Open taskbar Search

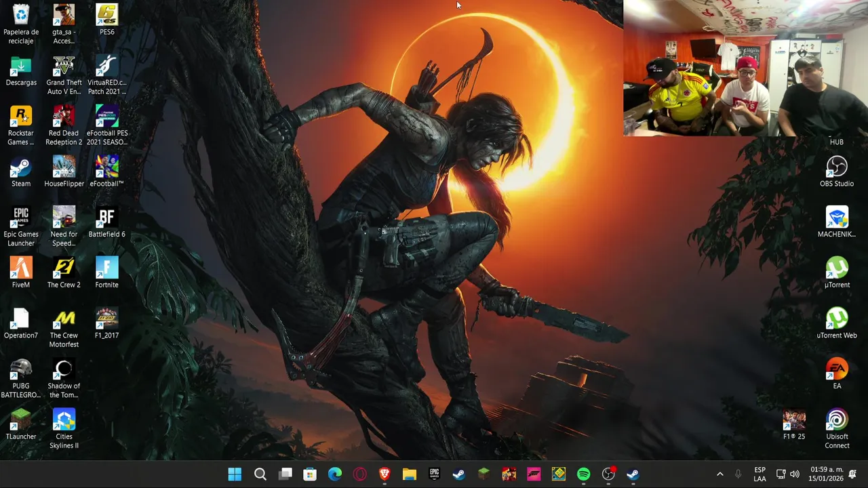260,474
